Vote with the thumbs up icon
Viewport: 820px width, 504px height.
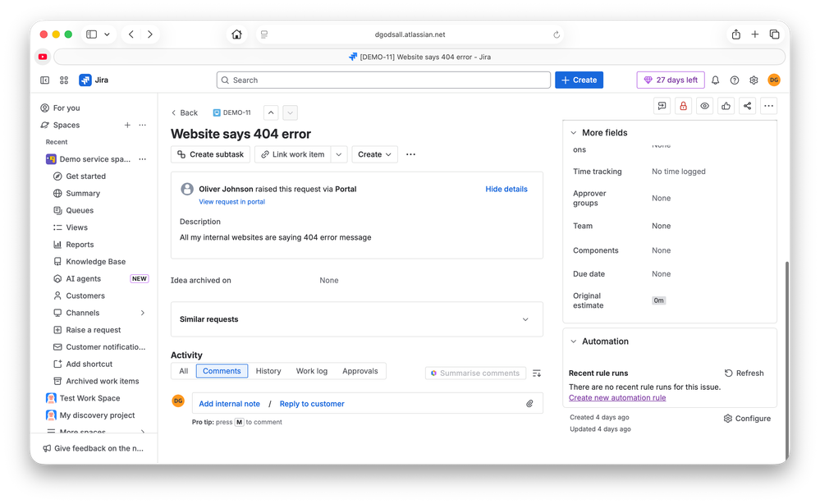pos(726,106)
